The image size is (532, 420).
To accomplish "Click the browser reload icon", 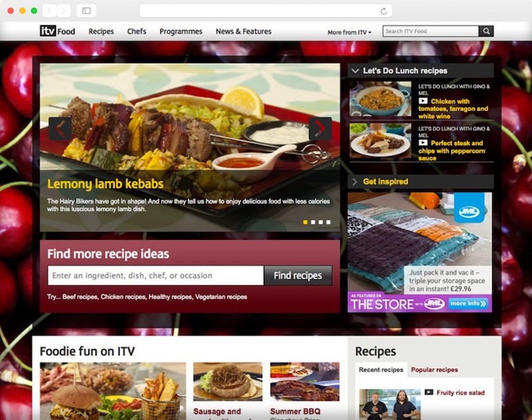I will coord(384,11).
